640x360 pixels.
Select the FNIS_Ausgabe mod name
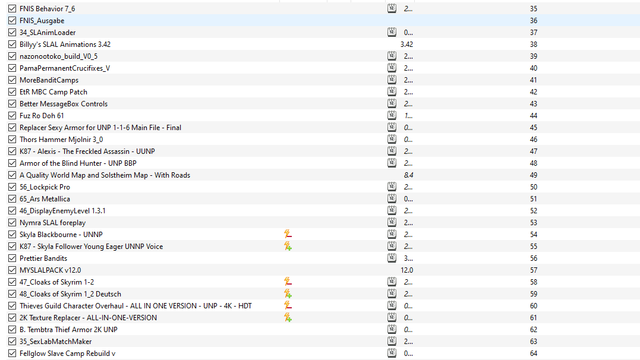tap(42, 20)
